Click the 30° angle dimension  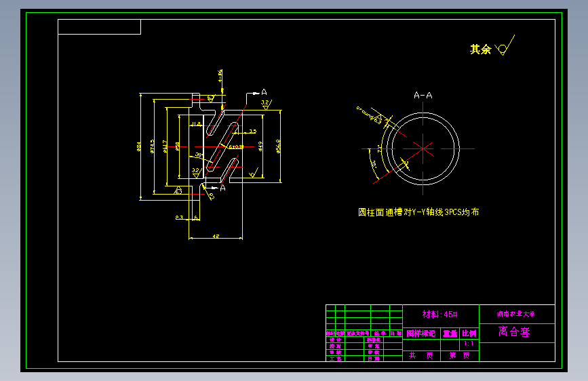199,155
